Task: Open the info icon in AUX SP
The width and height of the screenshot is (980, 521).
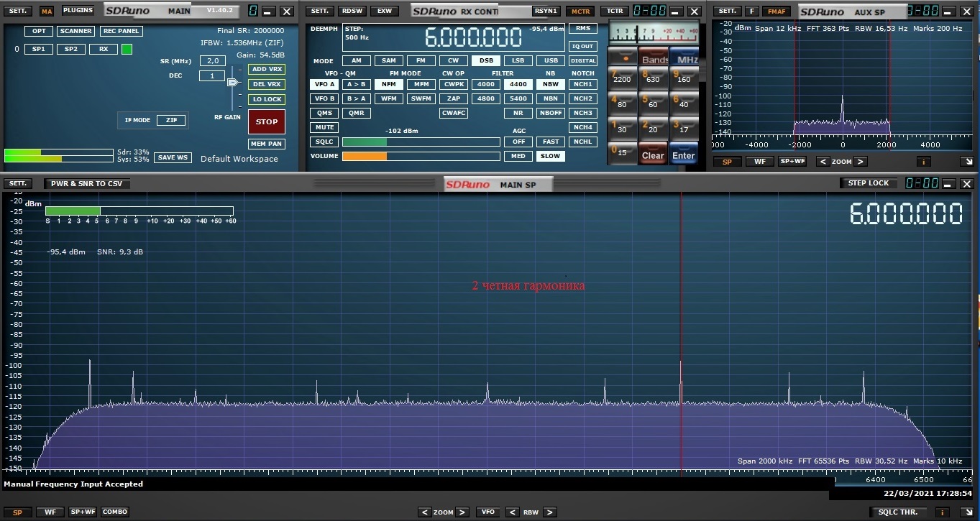Action: point(923,162)
